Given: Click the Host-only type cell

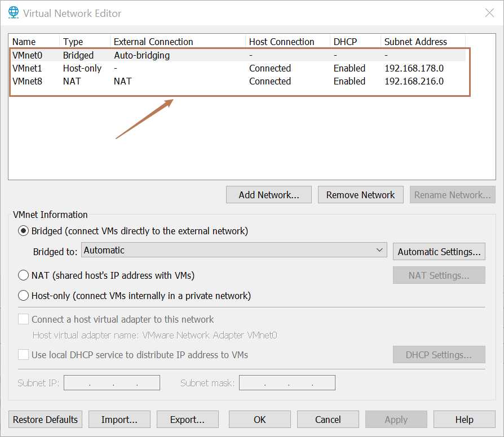Looking at the screenshot, I should coord(82,68).
